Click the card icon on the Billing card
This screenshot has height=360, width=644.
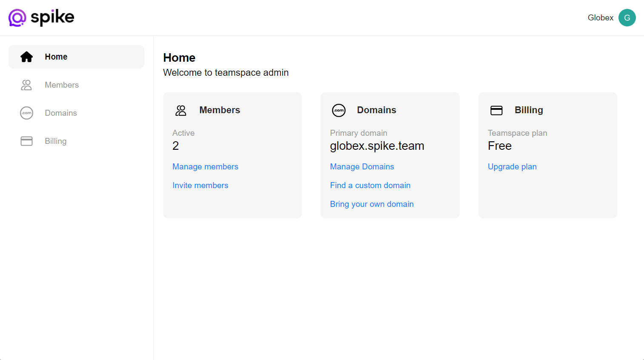click(x=496, y=110)
